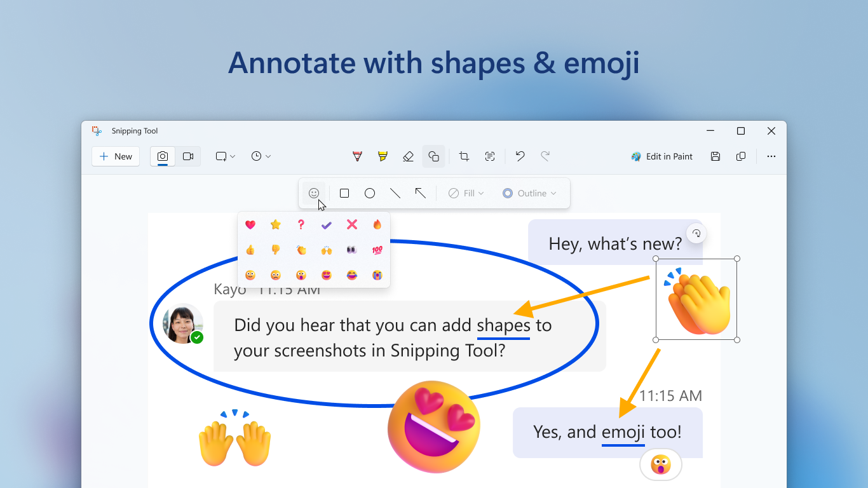Screen dimensions: 868x488
Task: Open the Shapes annotation tool
Action: (x=433, y=156)
